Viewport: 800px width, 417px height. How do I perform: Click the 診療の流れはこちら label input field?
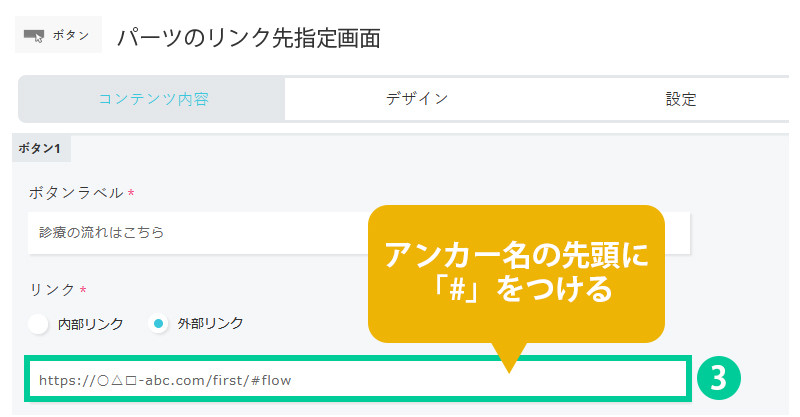tap(200, 232)
